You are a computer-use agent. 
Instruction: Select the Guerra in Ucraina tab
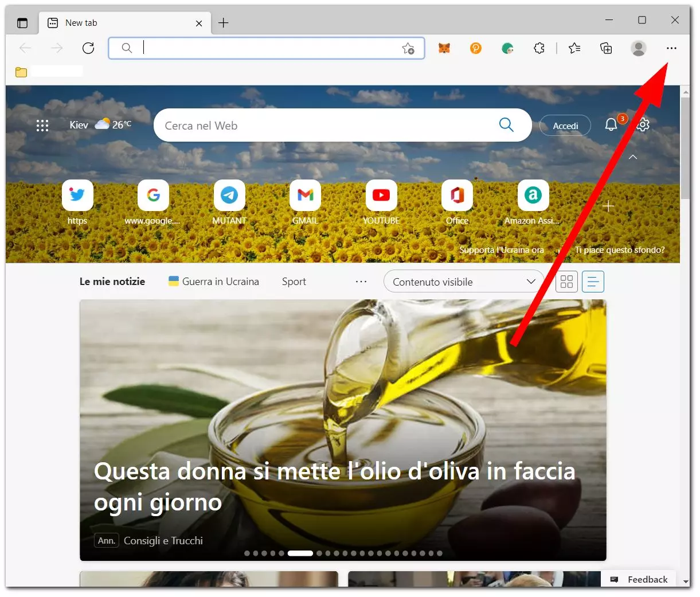point(214,282)
